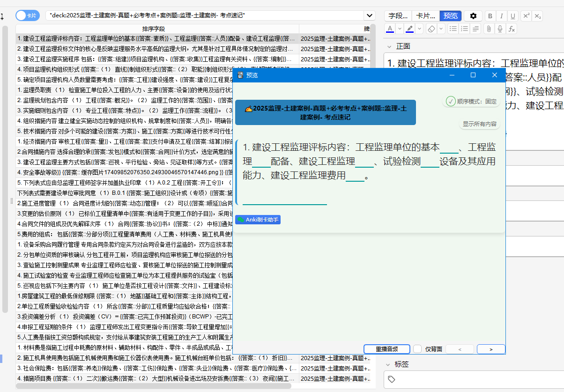Click the 重播音频 replay audio button
The height and width of the screenshot is (392, 564).
click(x=387, y=349)
